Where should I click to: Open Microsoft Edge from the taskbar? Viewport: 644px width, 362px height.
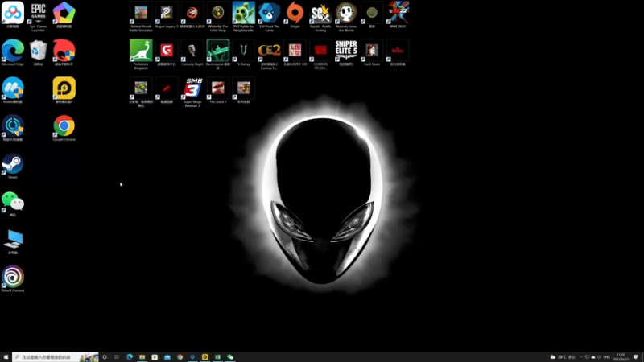pos(130,357)
